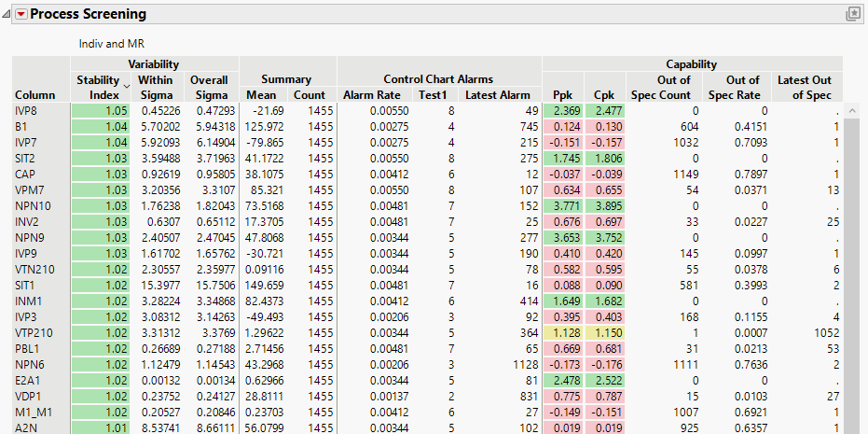Image resolution: width=868 pixels, height=434 pixels.
Task: Click the Latest Alarm column header
Action: [496, 94]
